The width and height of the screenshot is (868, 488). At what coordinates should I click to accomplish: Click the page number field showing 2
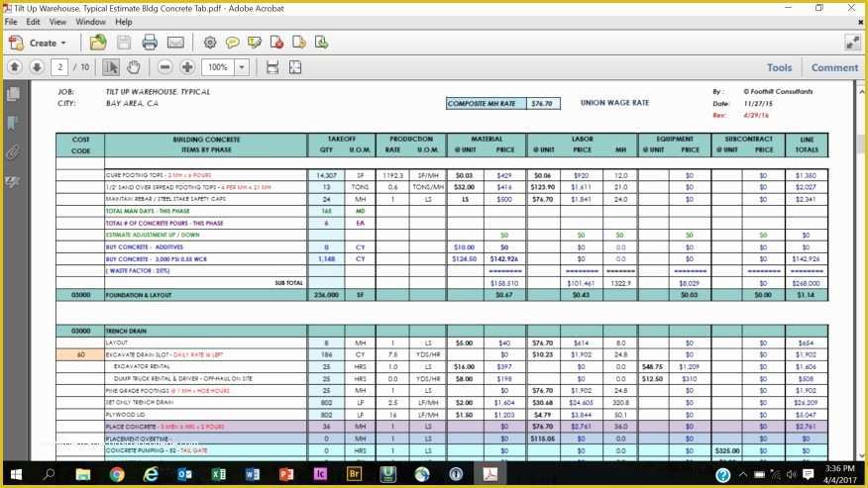pos(59,67)
